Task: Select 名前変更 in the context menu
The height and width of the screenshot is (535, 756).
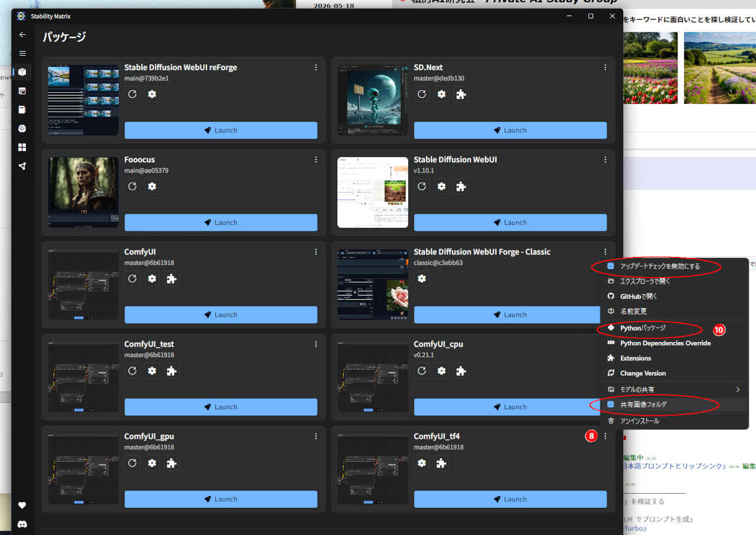Action: coord(674,311)
